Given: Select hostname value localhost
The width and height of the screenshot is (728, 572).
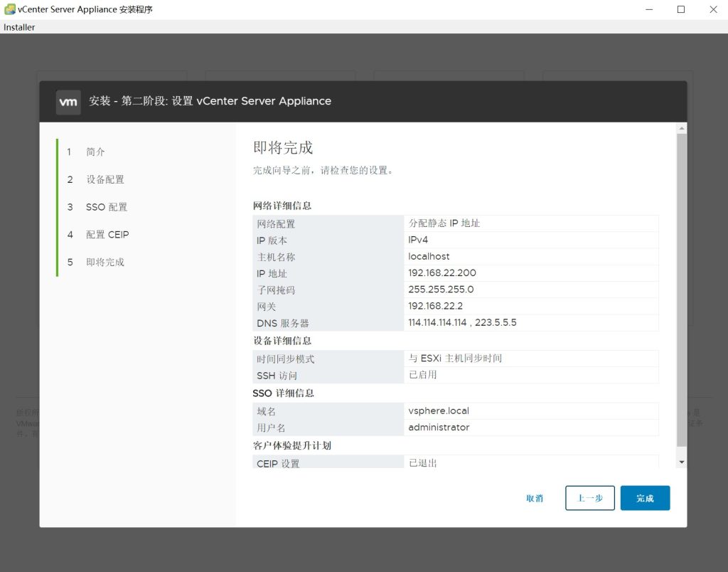Looking at the screenshot, I should (429, 257).
